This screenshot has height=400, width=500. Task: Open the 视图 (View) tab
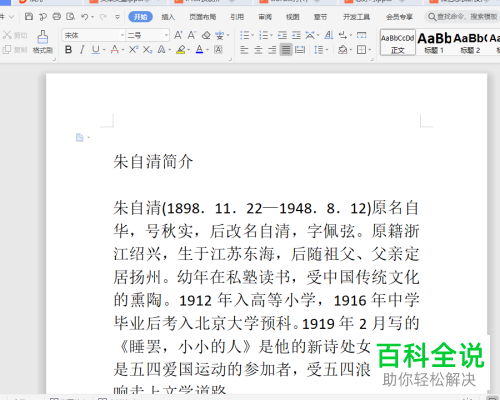tap(293, 17)
